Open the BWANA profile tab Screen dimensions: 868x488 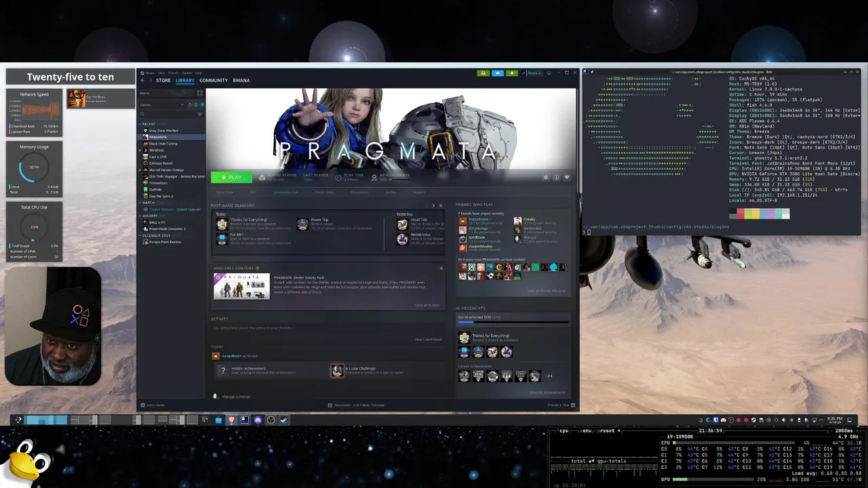(241, 81)
